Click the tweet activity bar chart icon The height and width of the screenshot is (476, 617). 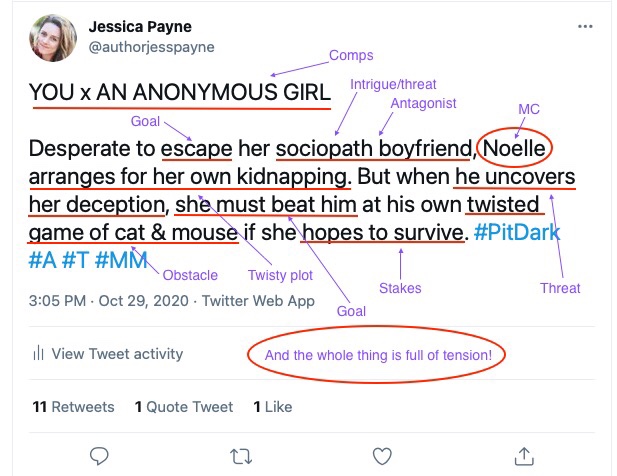pyautogui.click(x=38, y=353)
